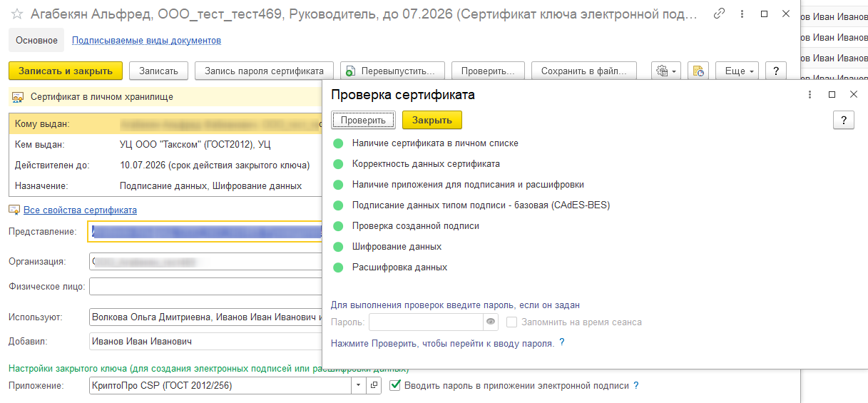The width and height of the screenshot is (868, 403).
Task: Open the Приложение field's open-form icon
Action: 375,386
